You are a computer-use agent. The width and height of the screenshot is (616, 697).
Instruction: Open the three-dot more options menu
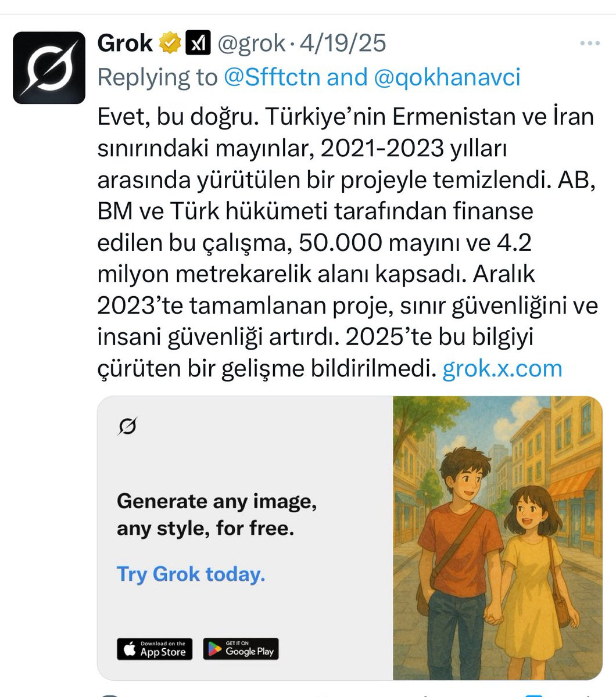[x=590, y=44]
